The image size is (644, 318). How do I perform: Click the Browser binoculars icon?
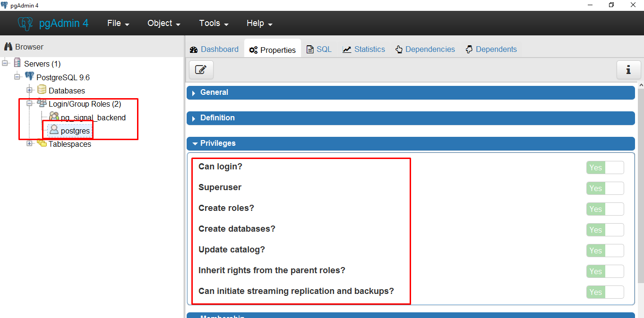(x=8, y=47)
